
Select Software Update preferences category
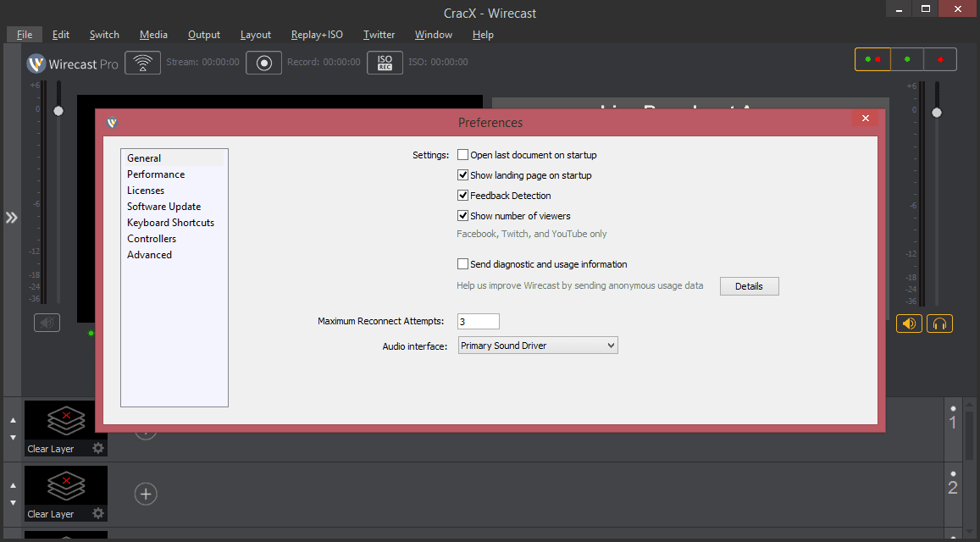(163, 207)
